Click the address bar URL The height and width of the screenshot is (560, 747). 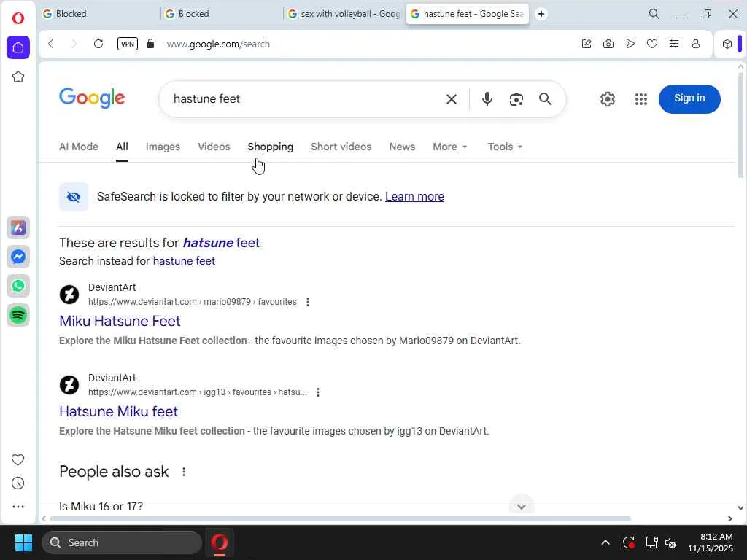point(218,44)
